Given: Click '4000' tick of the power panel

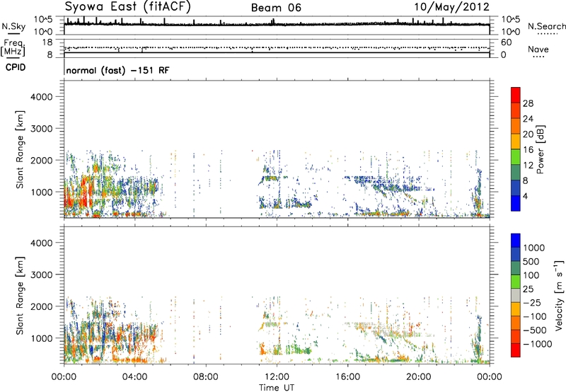Looking at the screenshot, I should [41, 97].
